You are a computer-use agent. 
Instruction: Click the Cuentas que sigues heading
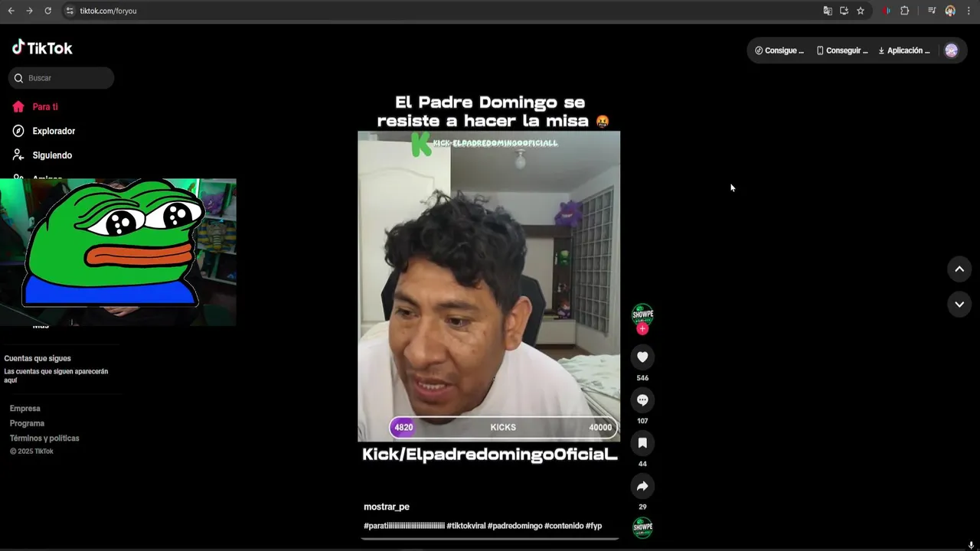click(x=38, y=358)
